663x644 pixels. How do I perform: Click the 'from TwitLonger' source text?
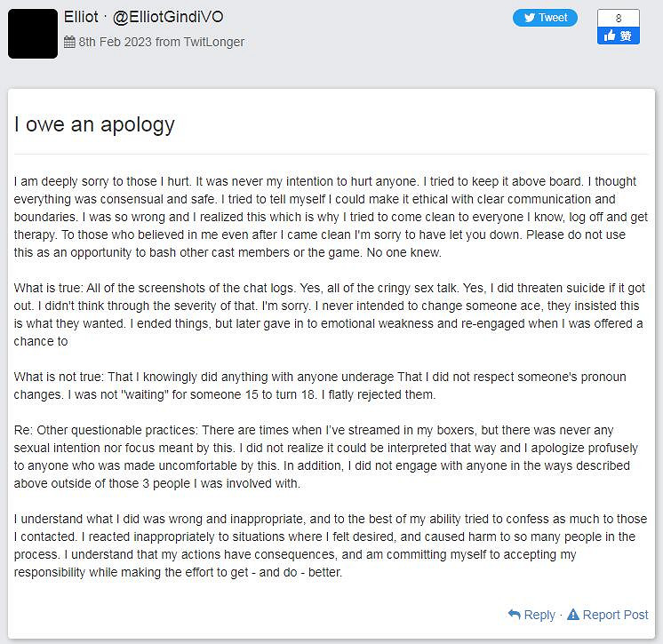click(x=200, y=42)
